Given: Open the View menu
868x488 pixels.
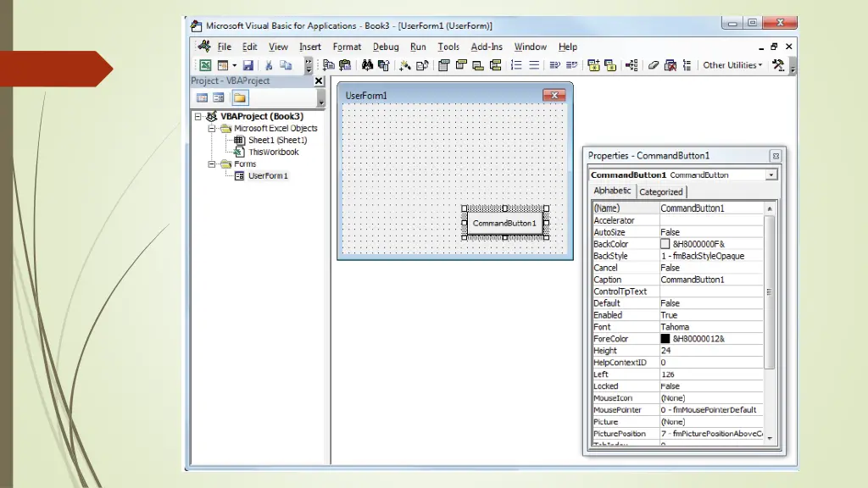Looking at the screenshot, I should pos(278,47).
